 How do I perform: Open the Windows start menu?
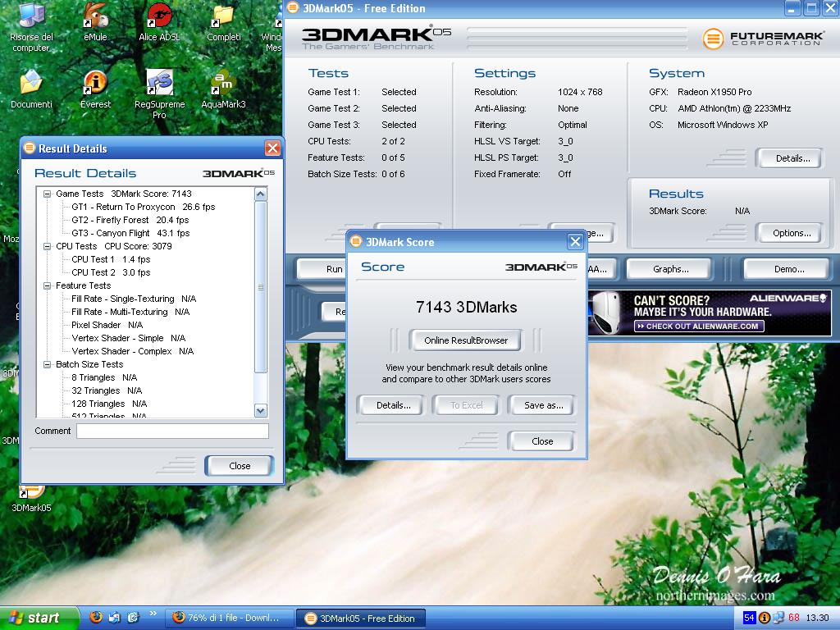[39, 619]
